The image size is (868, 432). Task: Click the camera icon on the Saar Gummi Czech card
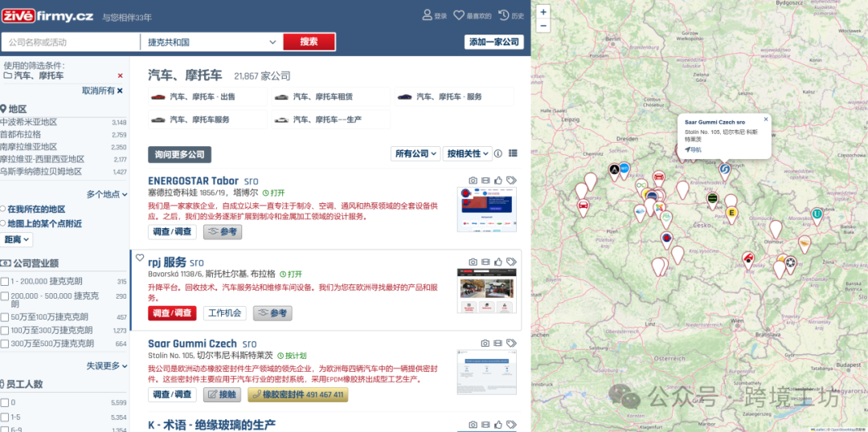[485, 344]
